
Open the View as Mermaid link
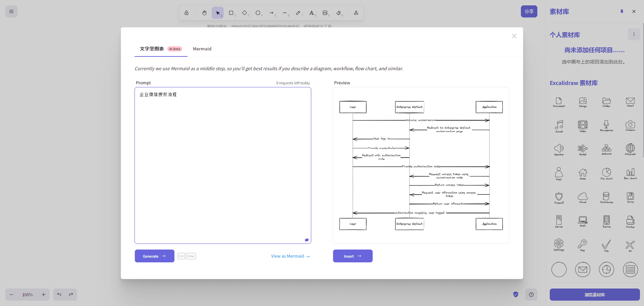click(x=290, y=256)
